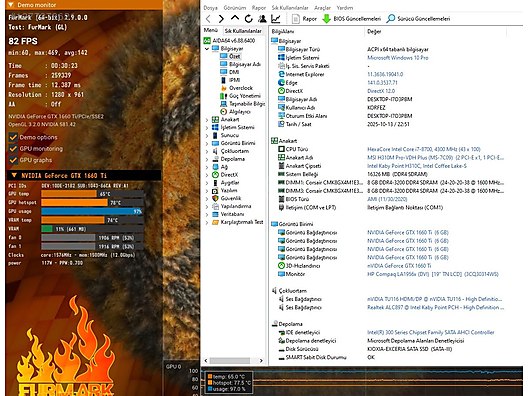The width and height of the screenshot is (528, 396).
Task: Expand the Anakart tree node
Action: pyautogui.click(x=207, y=120)
